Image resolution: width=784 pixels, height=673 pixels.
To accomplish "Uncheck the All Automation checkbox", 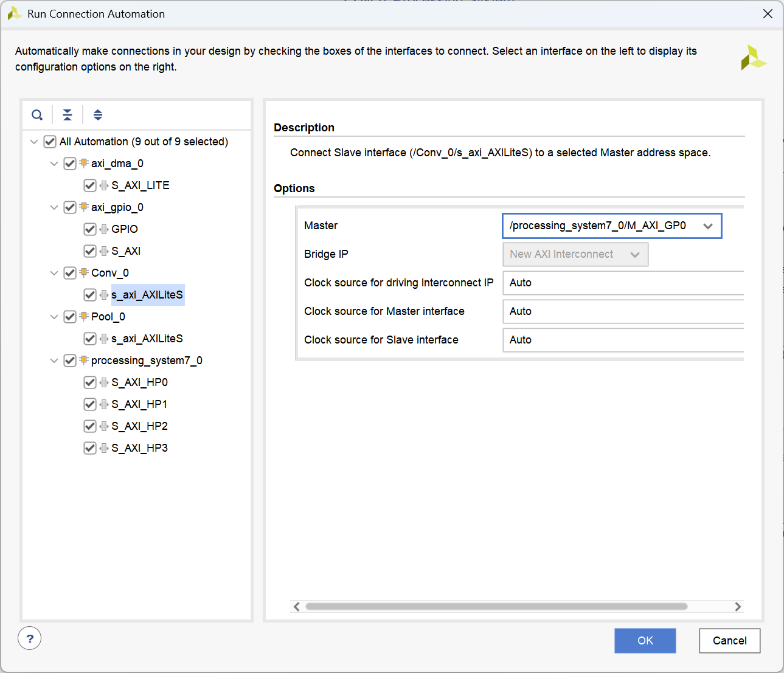I will pyautogui.click(x=50, y=142).
